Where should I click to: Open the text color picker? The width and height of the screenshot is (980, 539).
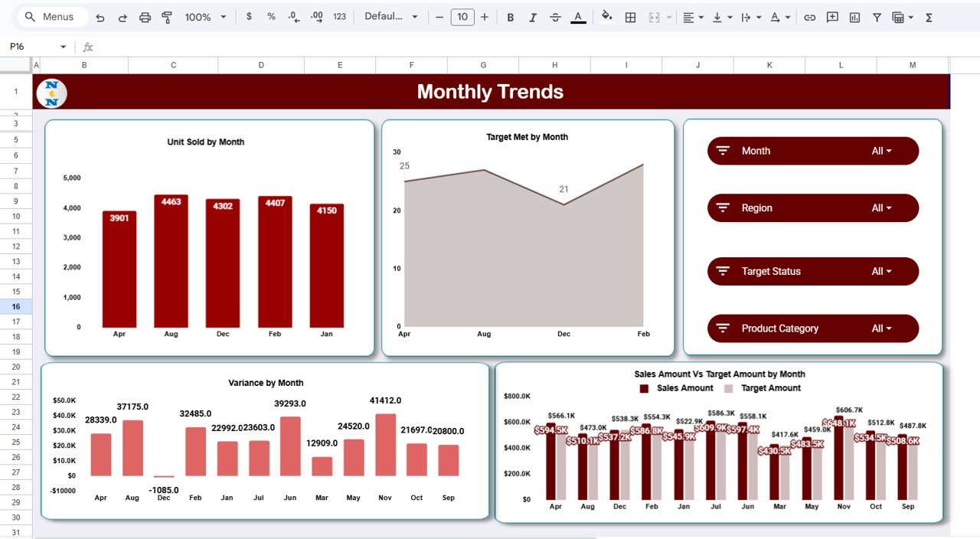click(577, 17)
